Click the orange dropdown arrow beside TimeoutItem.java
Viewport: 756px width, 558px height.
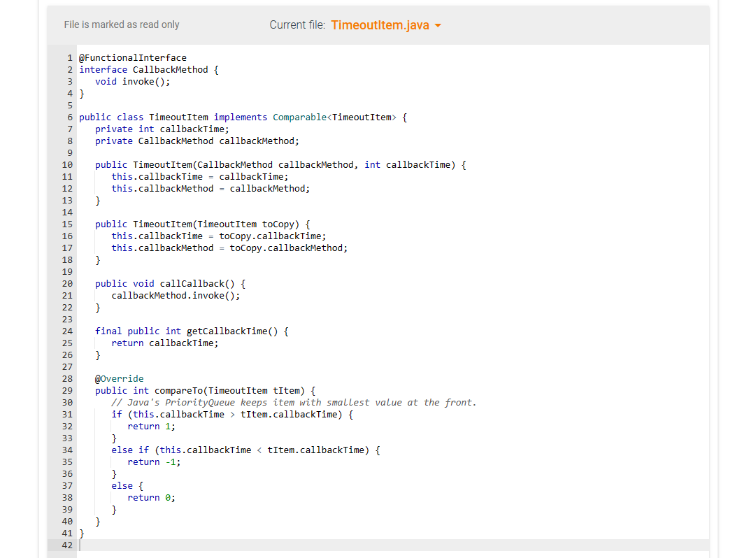click(439, 25)
